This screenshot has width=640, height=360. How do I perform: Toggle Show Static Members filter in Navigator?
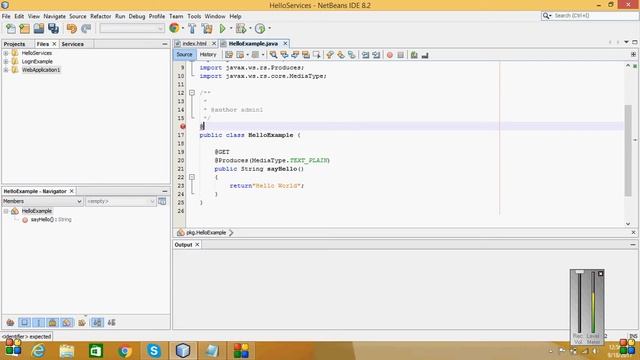(x=38, y=323)
